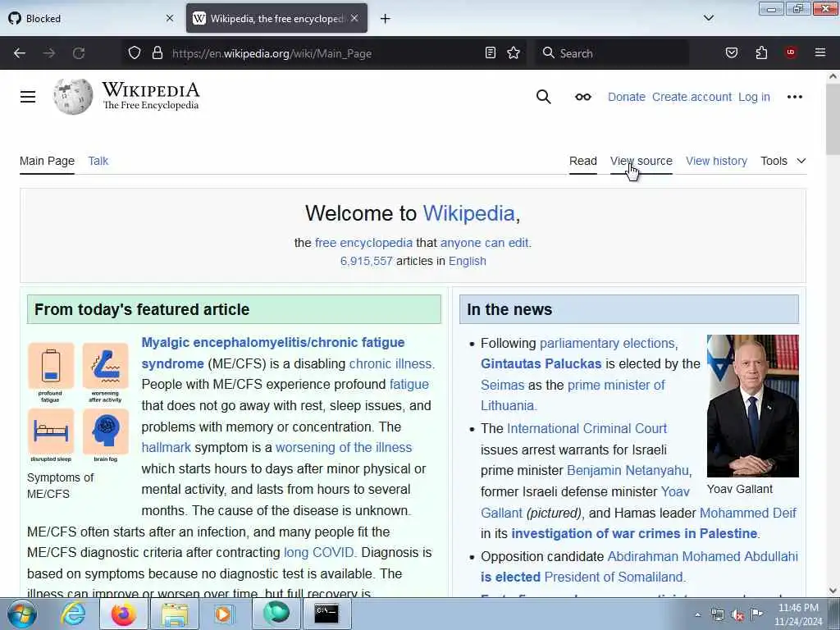This screenshot has height=630, width=840.
Task: Switch to the Blocked GitHub tab
Action: coord(91,19)
